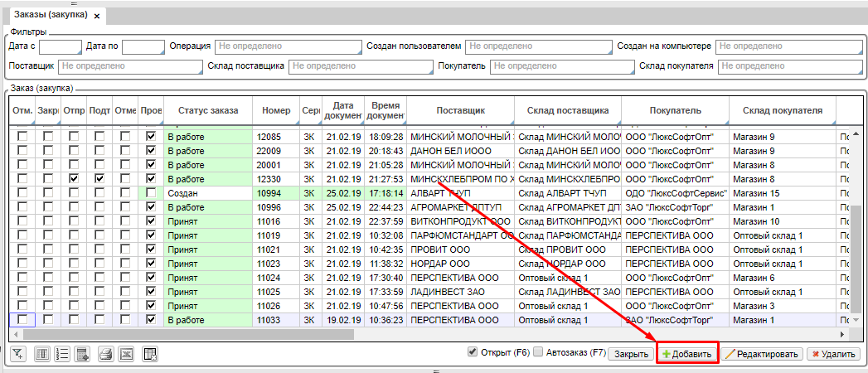Click the Удалить button
This screenshot has height=373, width=868.
[832, 354]
